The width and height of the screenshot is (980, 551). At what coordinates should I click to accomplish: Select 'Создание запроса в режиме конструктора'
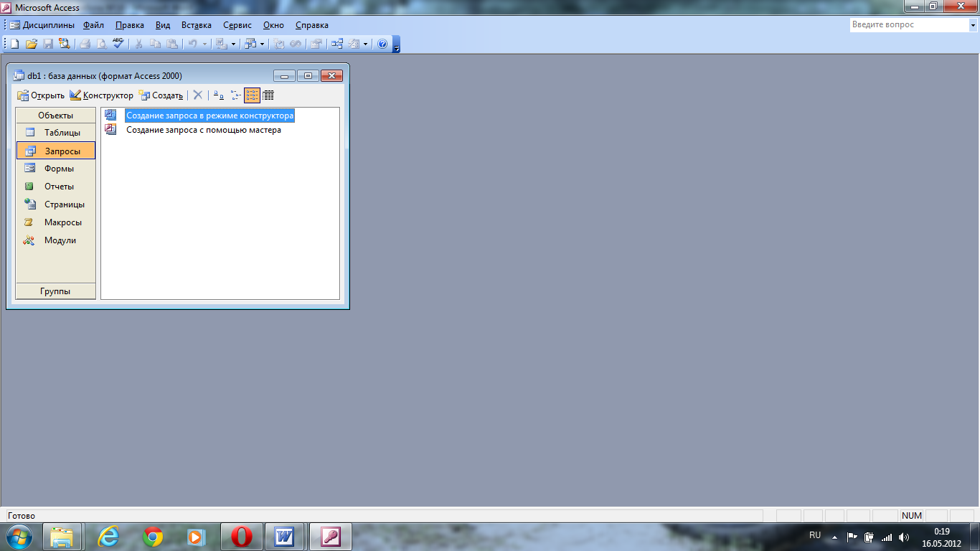point(209,115)
